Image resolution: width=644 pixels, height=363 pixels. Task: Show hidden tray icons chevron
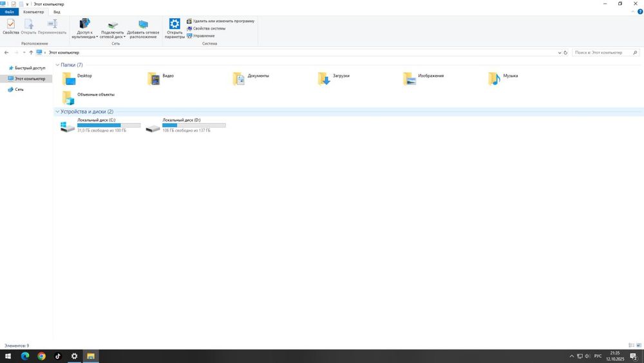571,356
